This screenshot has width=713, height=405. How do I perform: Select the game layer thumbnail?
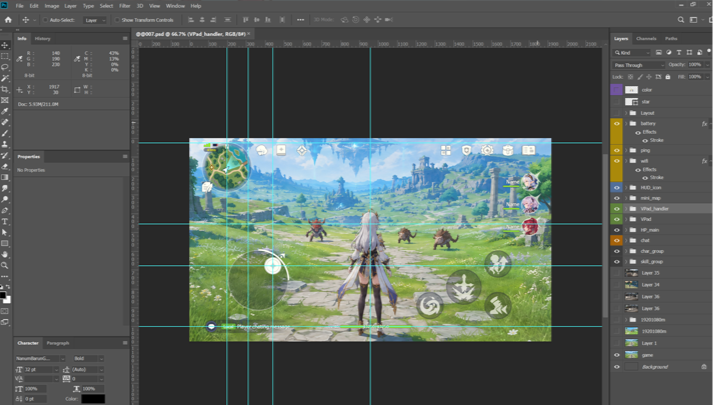631,355
